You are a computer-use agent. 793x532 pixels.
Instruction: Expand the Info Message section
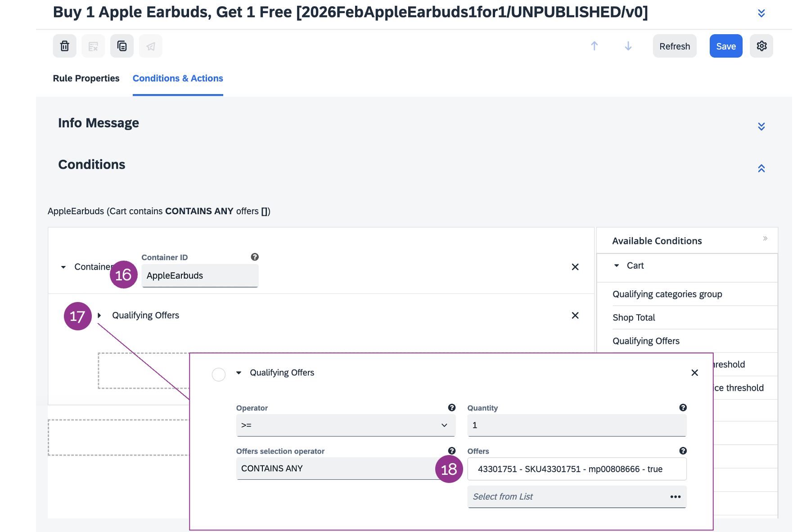coord(761,126)
